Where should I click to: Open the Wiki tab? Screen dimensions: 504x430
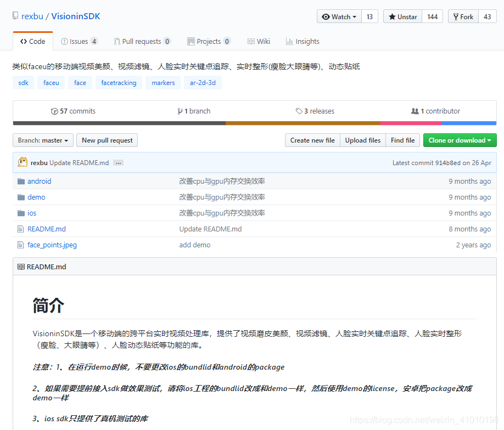(x=259, y=42)
